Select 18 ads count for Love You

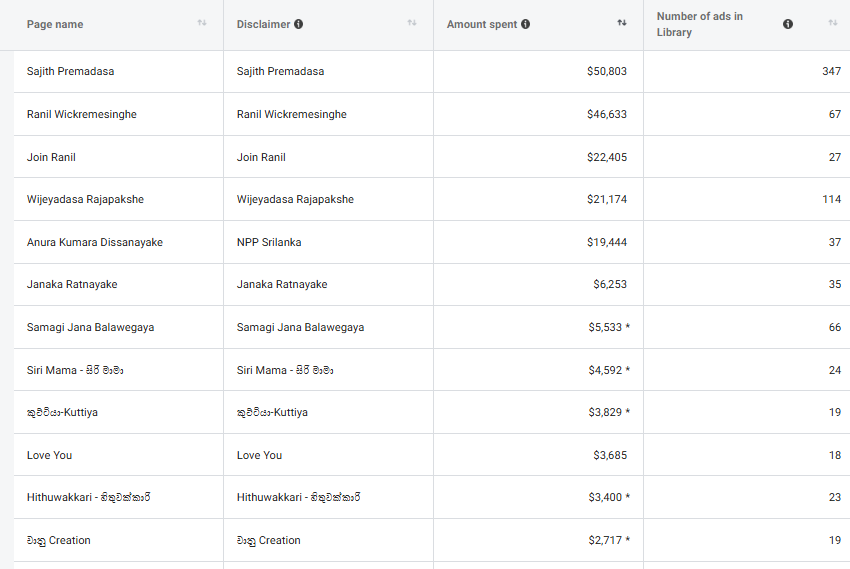point(835,455)
